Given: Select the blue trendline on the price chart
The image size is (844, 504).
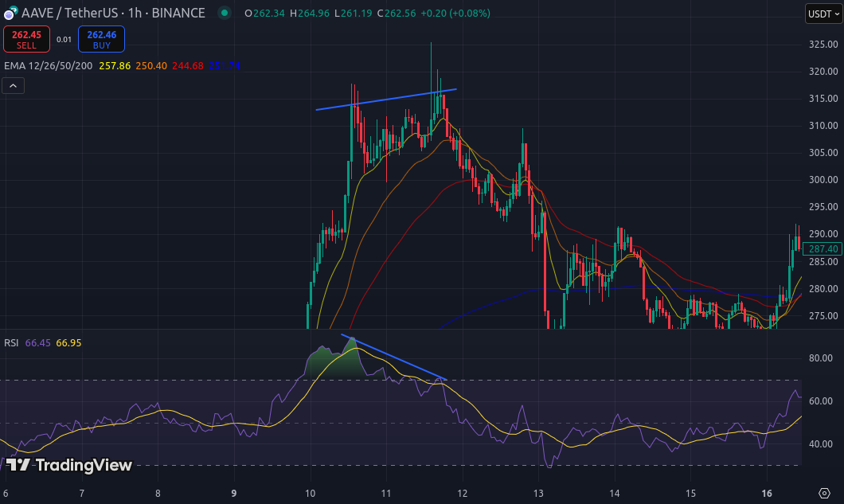Looking at the screenshot, I should coord(386,99).
